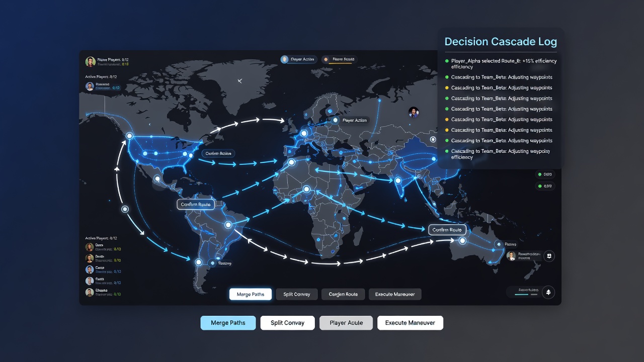Screen dimensions: 644x362
Task: Click the Confirm Route label near South America
Action: 196,205
